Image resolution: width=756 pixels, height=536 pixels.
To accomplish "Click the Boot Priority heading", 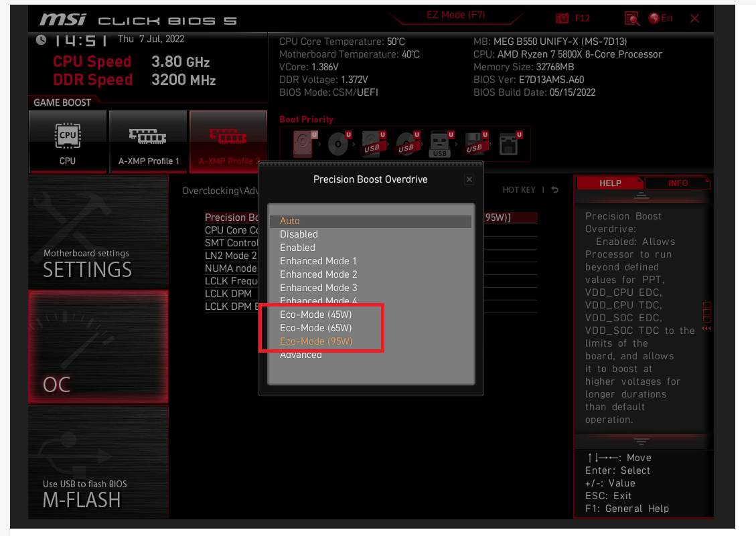I will [x=306, y=120].
